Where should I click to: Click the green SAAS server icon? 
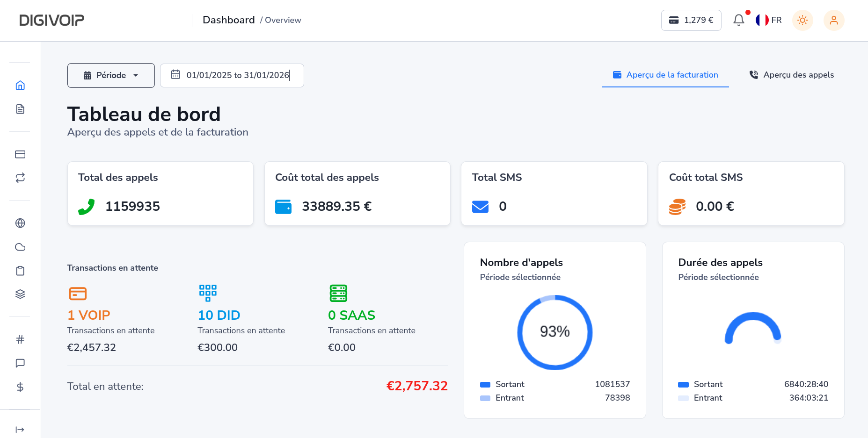pos(338,293)
